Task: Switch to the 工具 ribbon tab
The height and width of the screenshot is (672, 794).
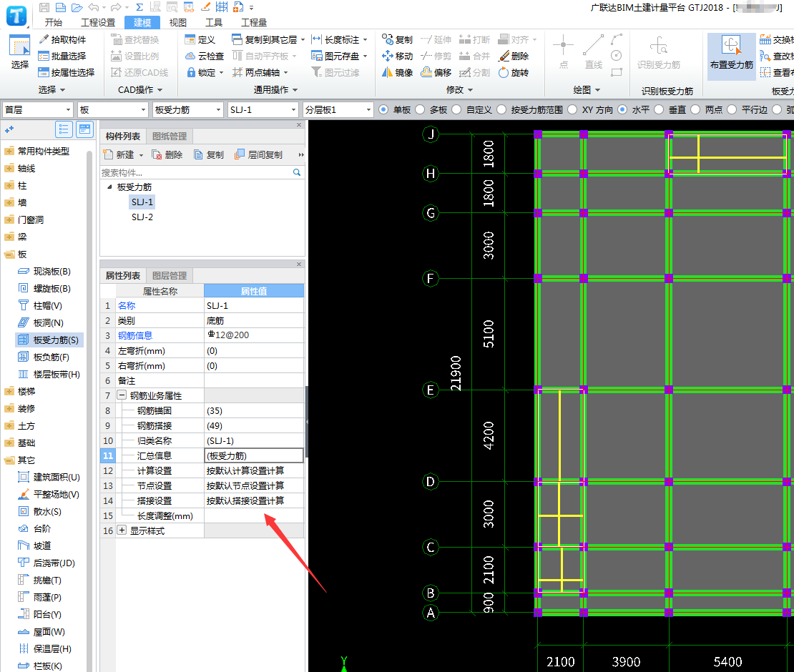Action: tap(214, 22)
